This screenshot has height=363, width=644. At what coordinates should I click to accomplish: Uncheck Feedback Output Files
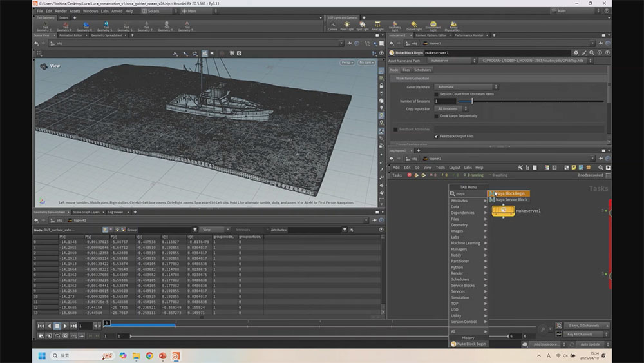[x=436, y=136]
